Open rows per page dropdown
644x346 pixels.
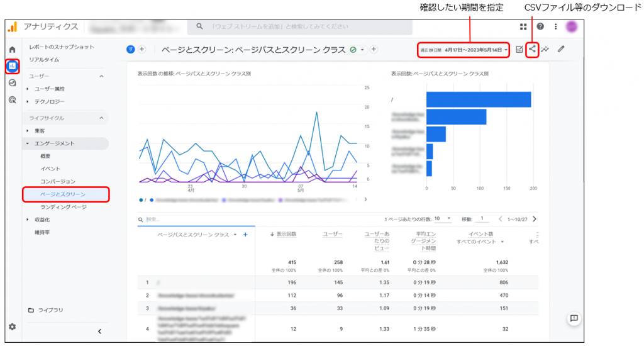click(443, 219)
